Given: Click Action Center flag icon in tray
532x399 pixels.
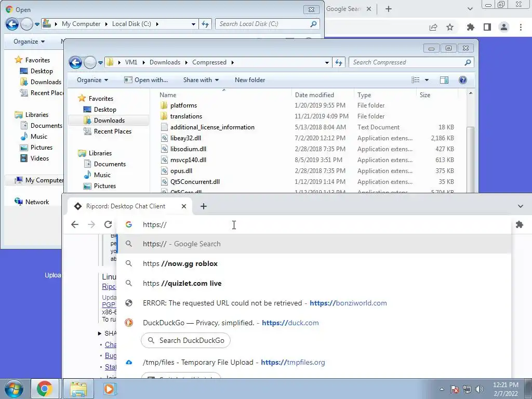Looking at the screenshot, I should point(455,389).
